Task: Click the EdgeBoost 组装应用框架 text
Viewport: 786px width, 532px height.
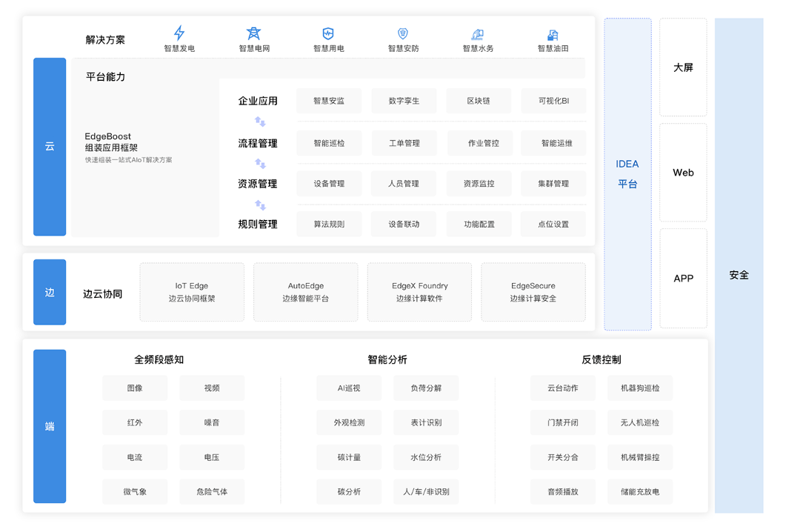Action: coord(111,142)
